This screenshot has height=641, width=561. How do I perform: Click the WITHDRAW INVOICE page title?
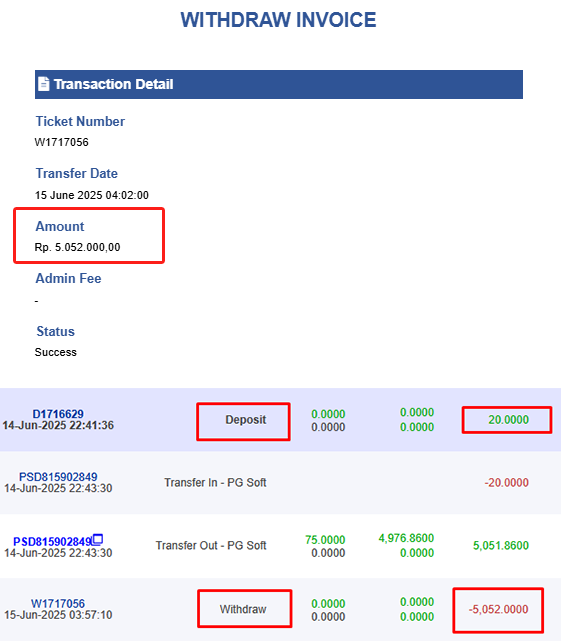(x=278, y=20)
